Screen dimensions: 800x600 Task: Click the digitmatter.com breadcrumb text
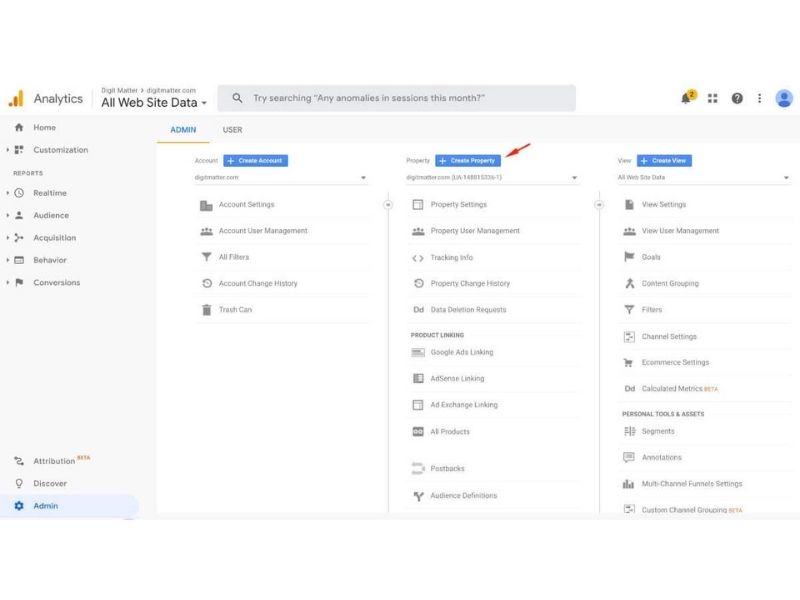coord(171,90)
